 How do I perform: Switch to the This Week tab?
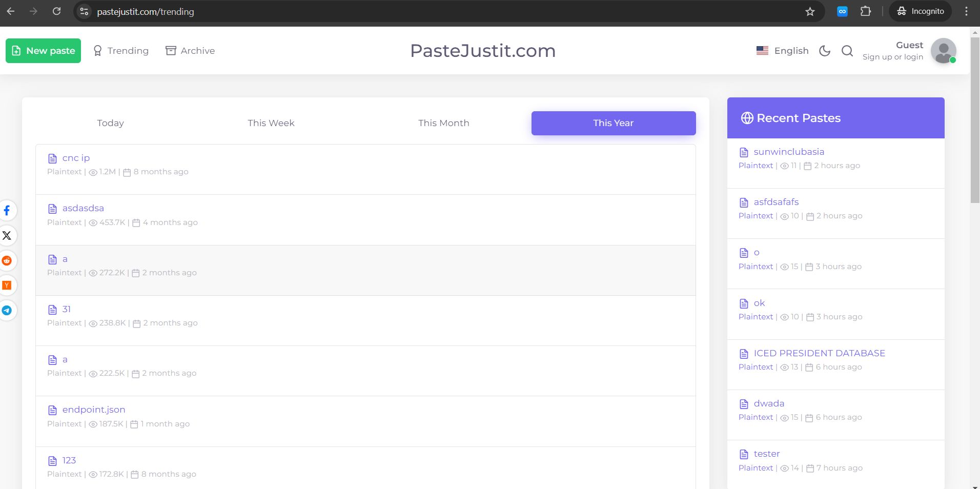[271, 123]
